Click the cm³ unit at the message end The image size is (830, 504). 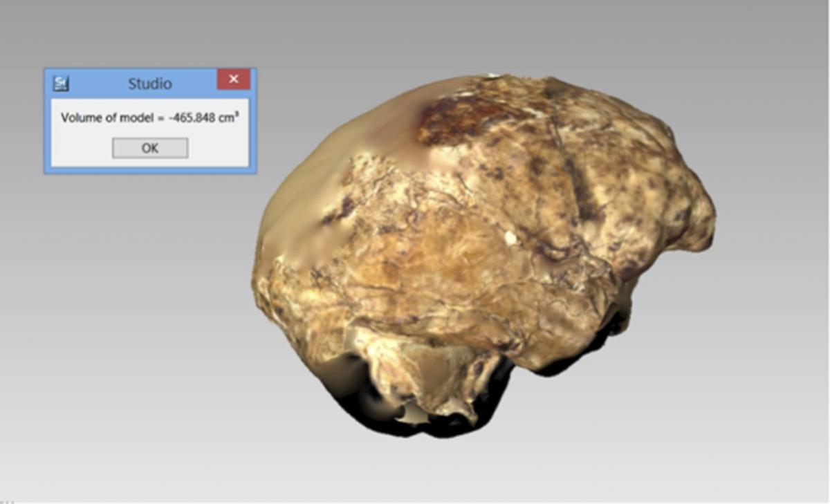pos(231,118)
